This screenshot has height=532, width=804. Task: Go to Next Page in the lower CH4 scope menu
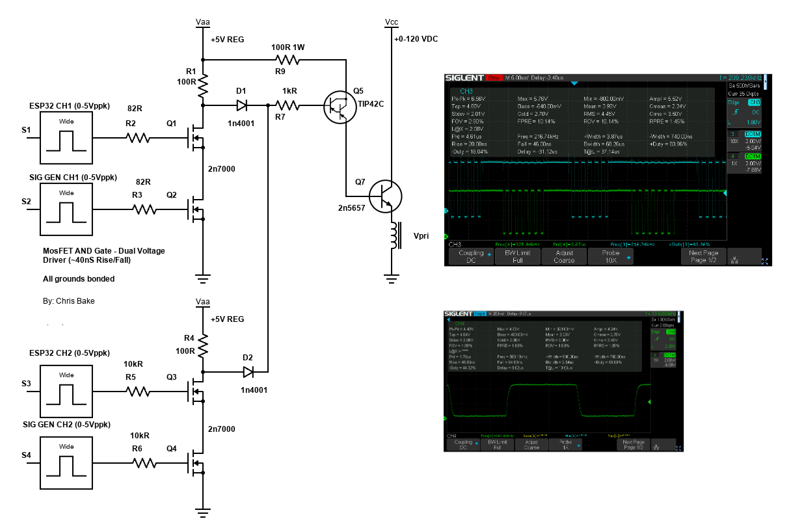click(x=633, y=444)
